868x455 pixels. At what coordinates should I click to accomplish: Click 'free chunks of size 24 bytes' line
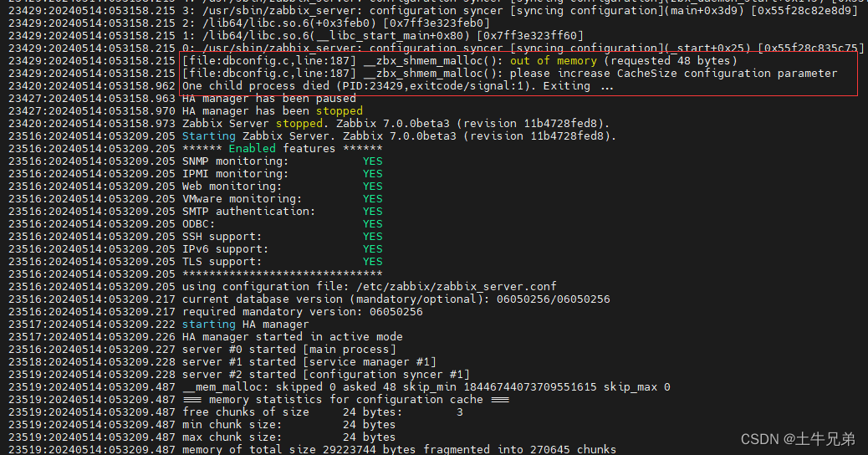click(322, 412)
